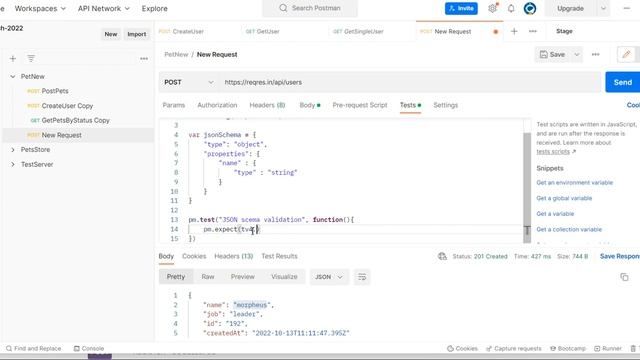Open the Explore link
The image size is (640, 360).
tap(154, 8)
